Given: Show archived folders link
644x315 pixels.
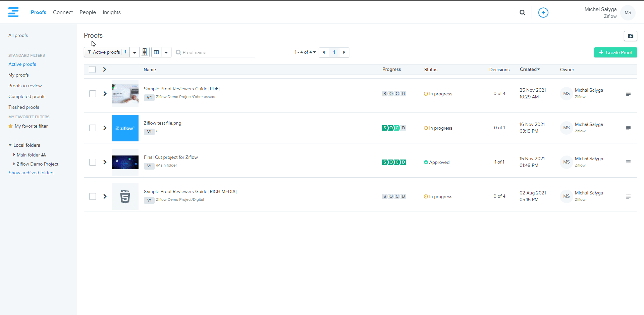Looking at the screenshot, I should tap(32, 173).
